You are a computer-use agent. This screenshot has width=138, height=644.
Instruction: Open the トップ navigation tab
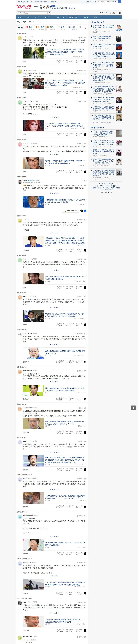coord(20,17)
